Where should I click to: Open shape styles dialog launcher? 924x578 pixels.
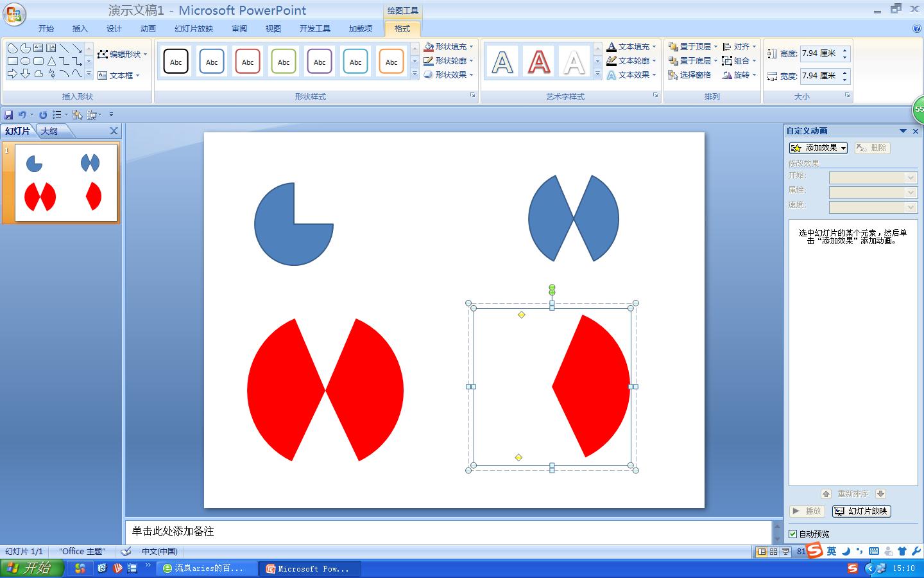pos(472,95)
